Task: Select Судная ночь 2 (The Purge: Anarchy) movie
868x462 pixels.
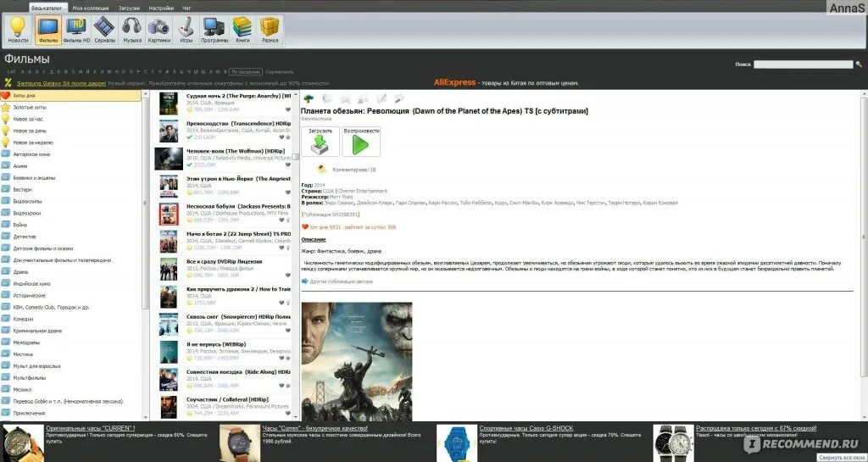Action: pos(221,103)
